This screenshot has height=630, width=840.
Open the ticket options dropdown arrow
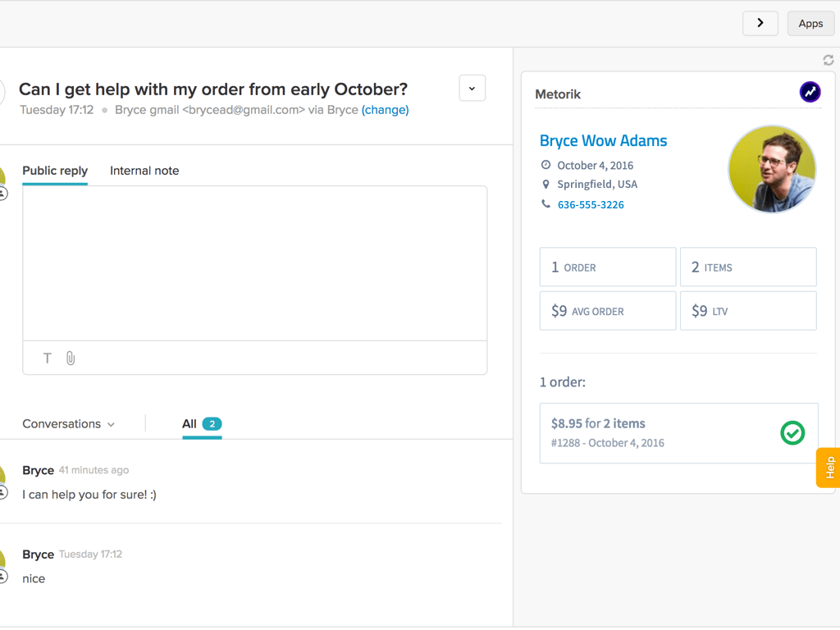coord(472,88)
